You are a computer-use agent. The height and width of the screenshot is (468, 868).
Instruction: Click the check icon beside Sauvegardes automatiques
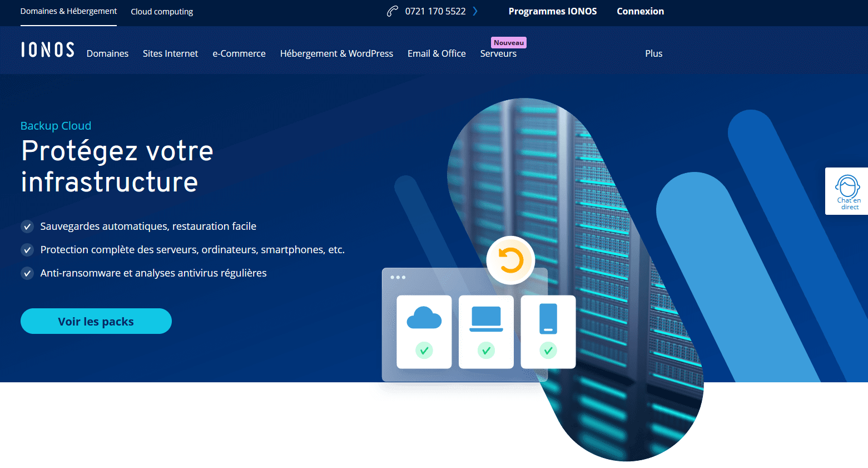27,226
